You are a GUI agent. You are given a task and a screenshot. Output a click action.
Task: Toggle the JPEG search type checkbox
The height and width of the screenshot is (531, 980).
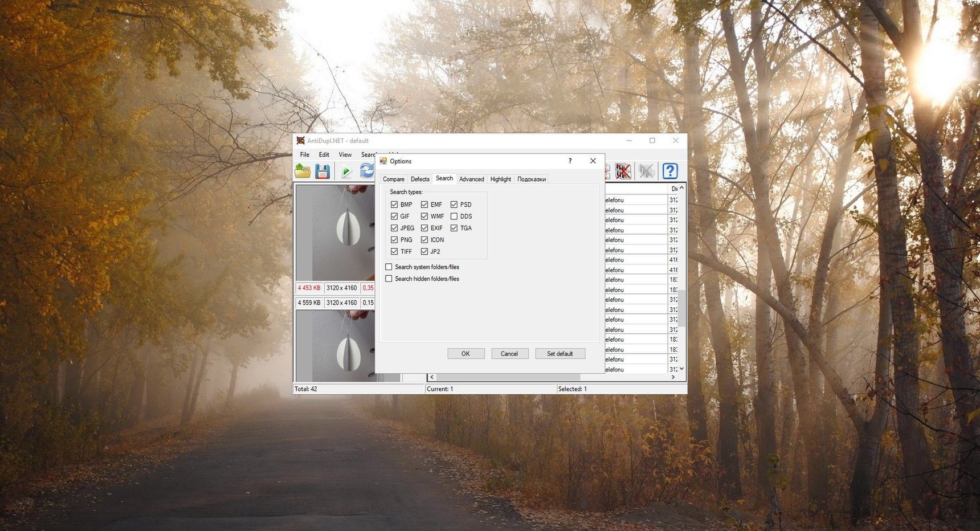tap(394, 228)
